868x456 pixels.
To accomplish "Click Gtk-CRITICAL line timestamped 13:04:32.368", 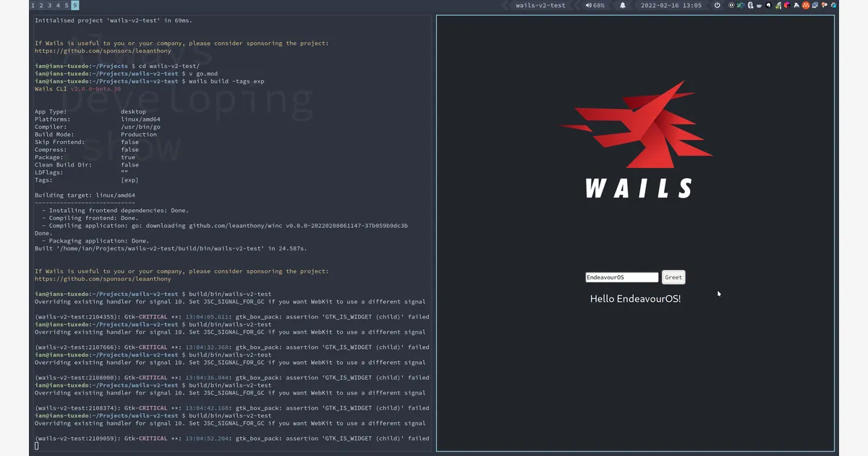I will (x=231, y=347).
